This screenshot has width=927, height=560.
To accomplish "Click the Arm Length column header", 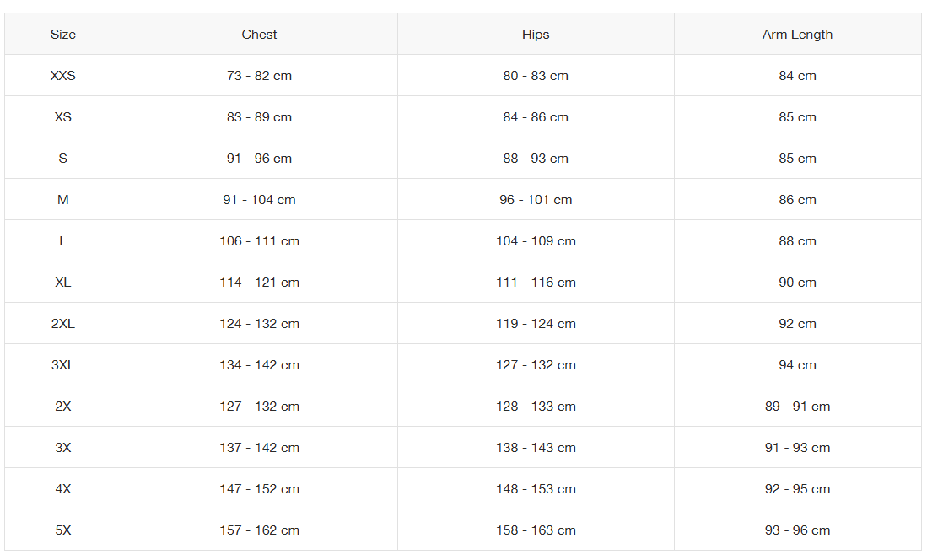I will click(797, 35).
